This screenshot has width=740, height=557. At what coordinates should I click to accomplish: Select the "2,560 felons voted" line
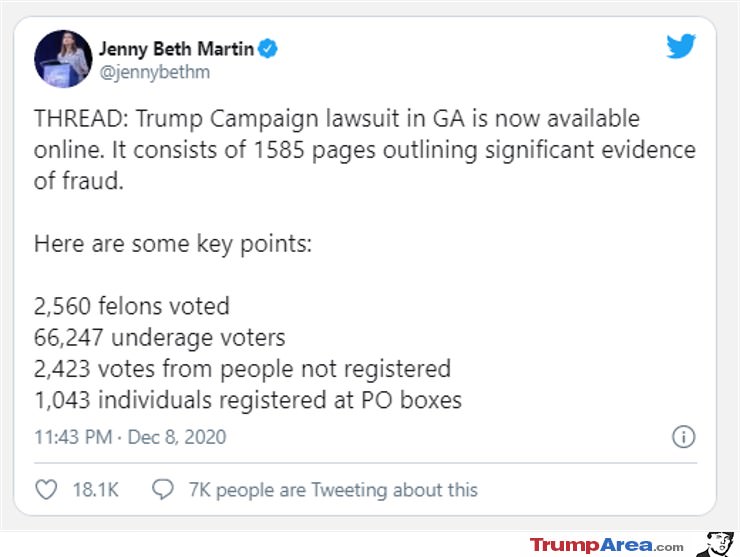(132, 306)
